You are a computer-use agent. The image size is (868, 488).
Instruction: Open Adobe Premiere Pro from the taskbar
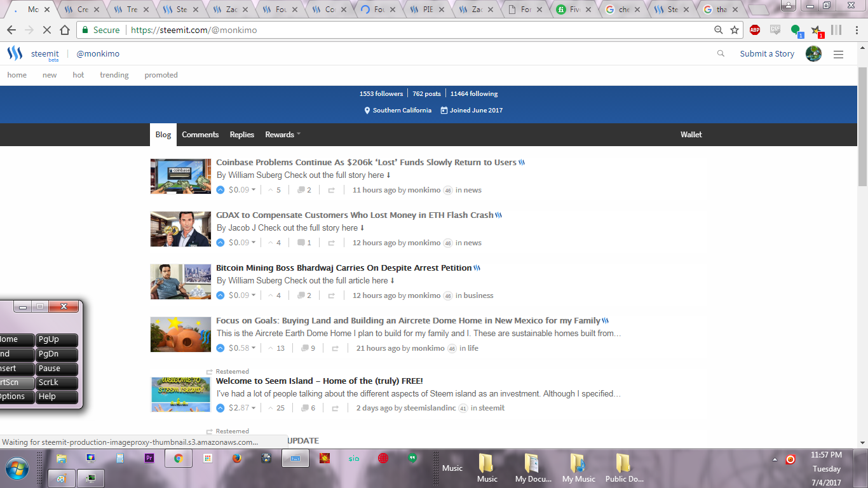tap(150, 458)
